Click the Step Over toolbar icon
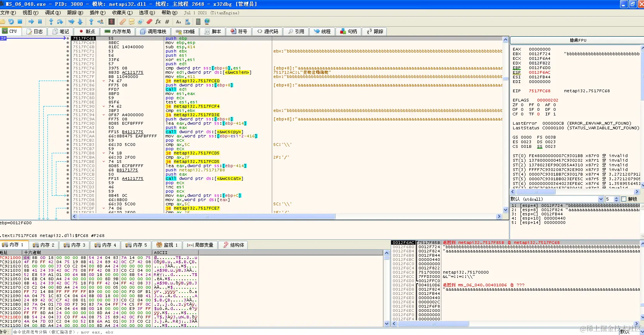Screen dimensions: 644x335 (x=60, y=22)
